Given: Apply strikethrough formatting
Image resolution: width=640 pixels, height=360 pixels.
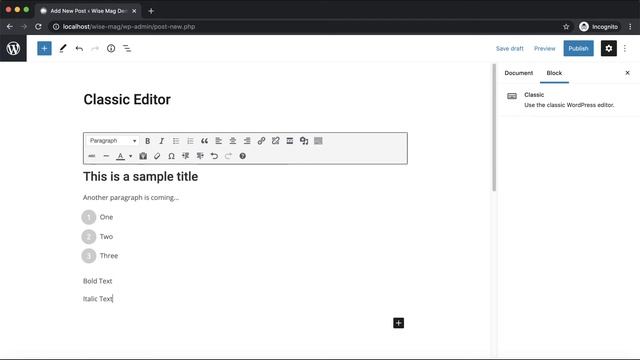Looking at the screenshot, I should point(92,156).
